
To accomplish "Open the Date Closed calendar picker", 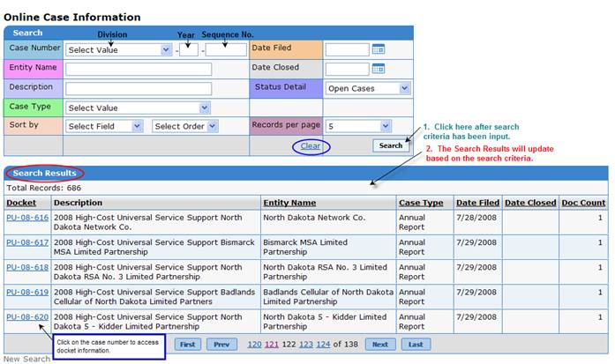I will click(x=379, y=69).
